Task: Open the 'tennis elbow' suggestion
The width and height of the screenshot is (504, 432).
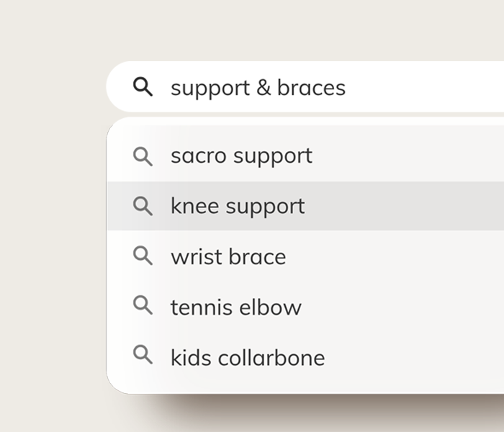Action: [x=305, y=306]
